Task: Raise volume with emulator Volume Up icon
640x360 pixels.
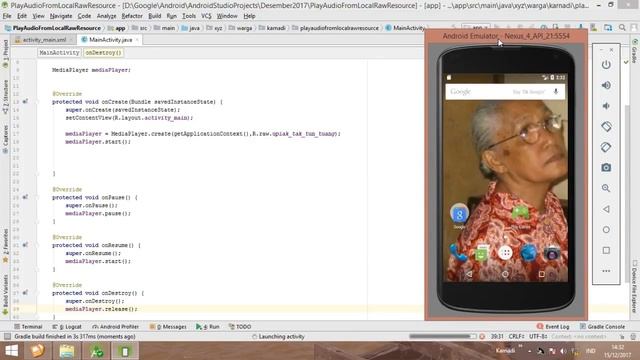Action: [606, 85]
